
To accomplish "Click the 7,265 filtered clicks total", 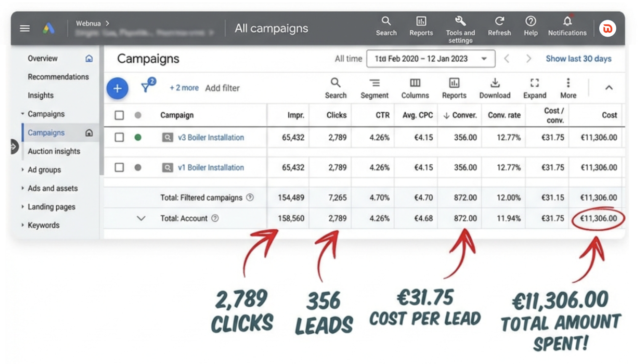I will pos(338,198).
